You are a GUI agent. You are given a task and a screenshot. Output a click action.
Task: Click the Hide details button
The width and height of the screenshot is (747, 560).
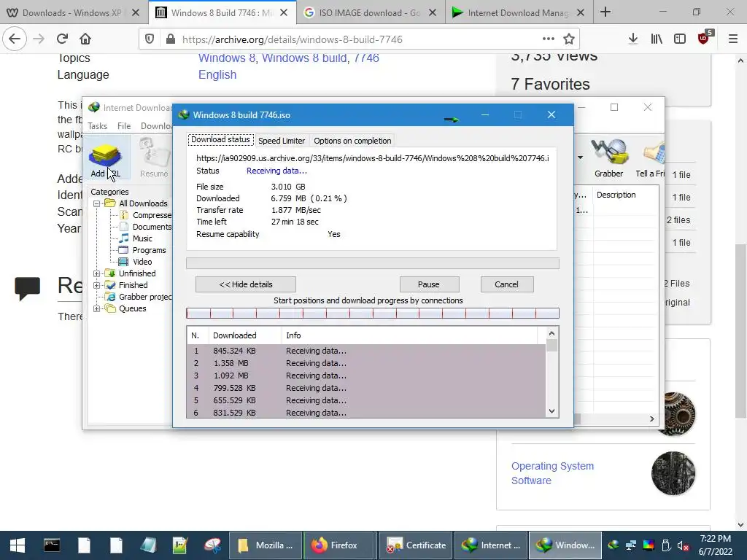[x=246, y=284]
